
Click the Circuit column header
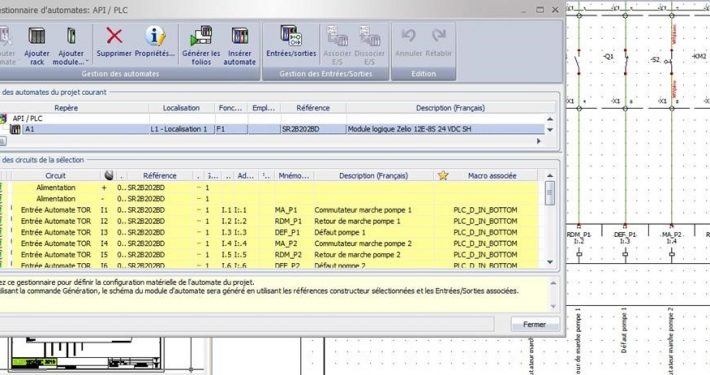(56, 175)
